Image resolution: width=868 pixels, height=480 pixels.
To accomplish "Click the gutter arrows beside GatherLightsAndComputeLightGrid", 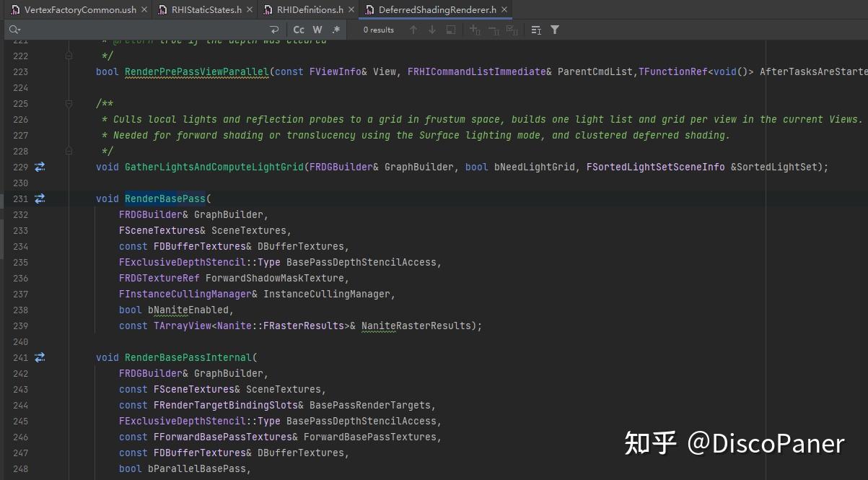I will 40,167.
